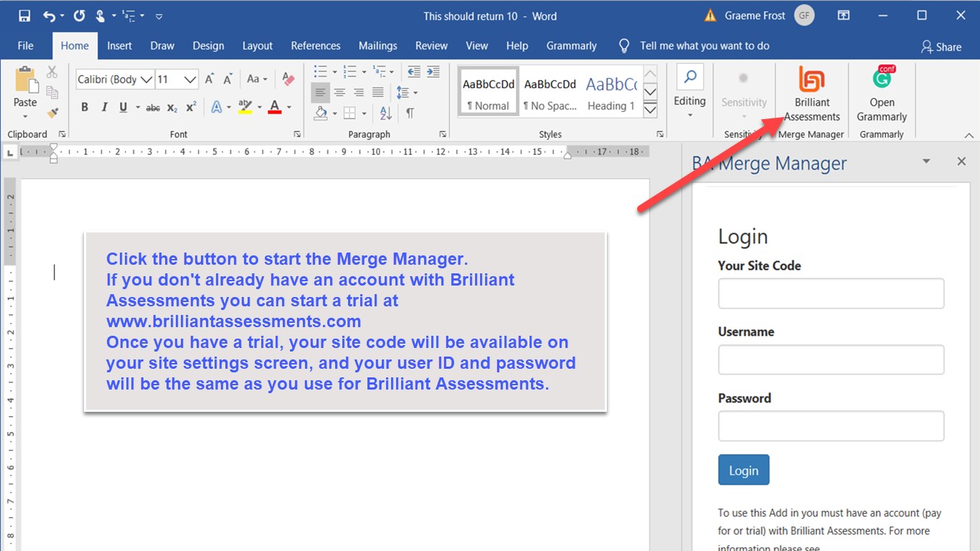This screenshot has width=980, height=551.
Task: Switch to the Insert tab
Action: pyautogui.click(x=120, y=46)
